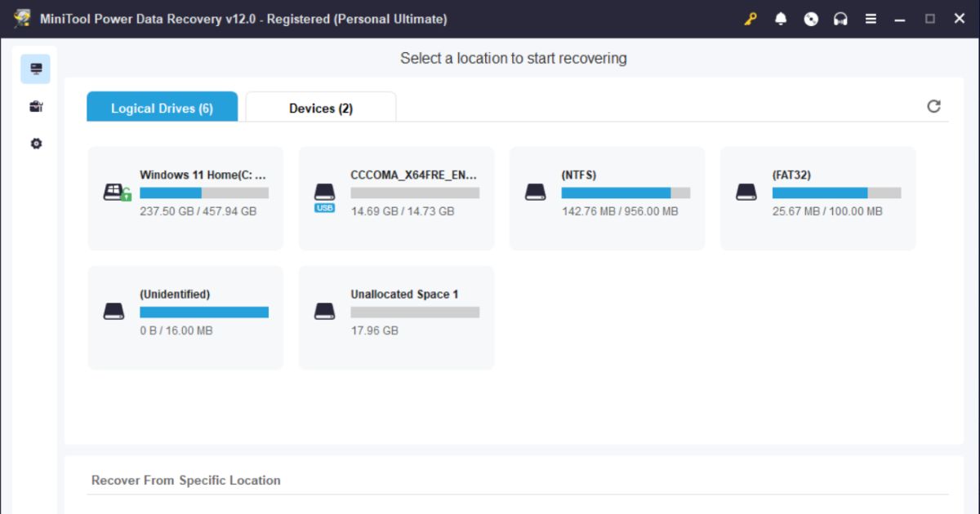This screenshot has height=514, width=980.
Task: Open the support headset icon
Action: [840, 19]
